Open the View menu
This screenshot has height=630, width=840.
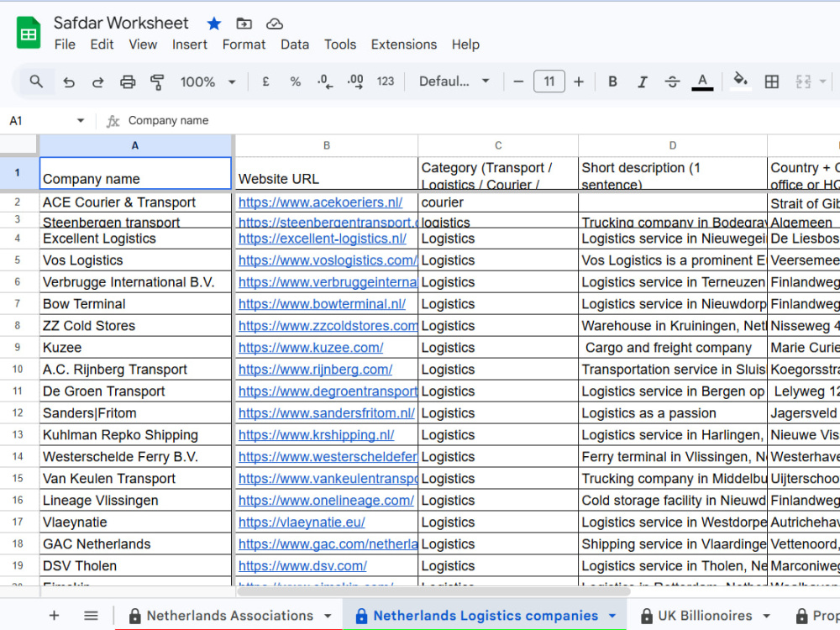tap(143, 45)
